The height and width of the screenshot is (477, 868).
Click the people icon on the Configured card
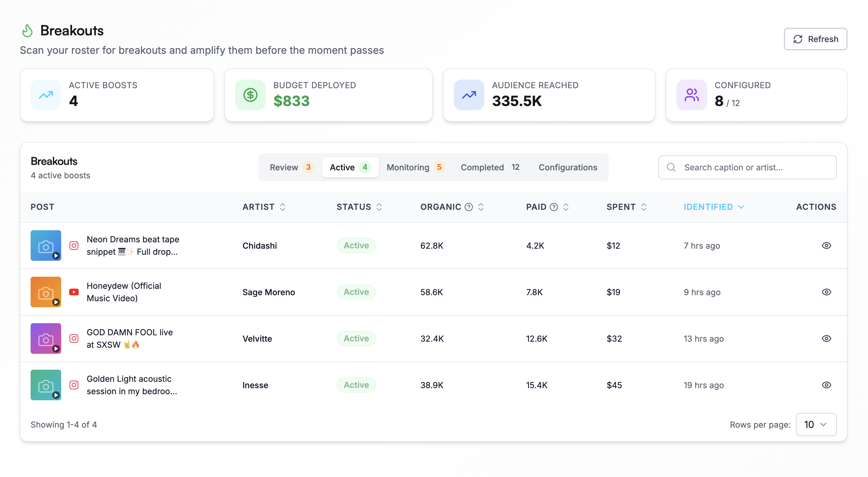[x=691, y=95]
